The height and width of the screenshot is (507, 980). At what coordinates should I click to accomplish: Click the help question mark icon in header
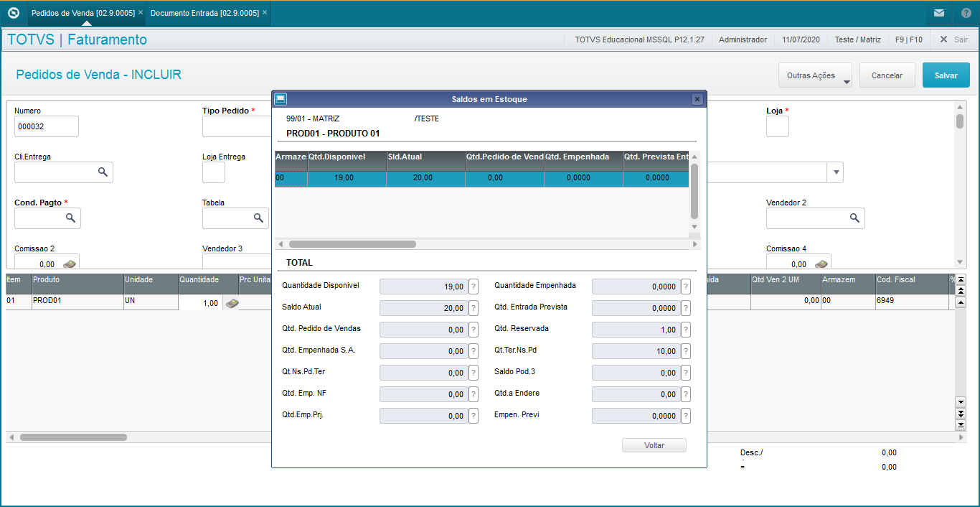pos(966,13)
